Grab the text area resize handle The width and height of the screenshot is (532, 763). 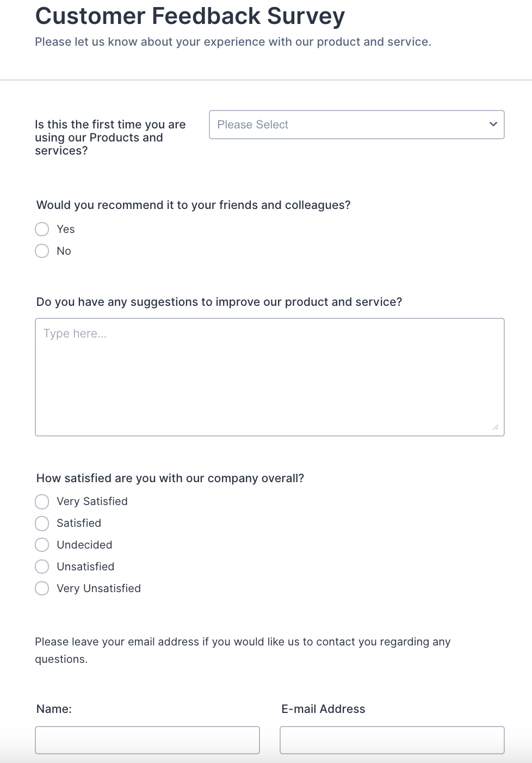click(x=496, y=428)
